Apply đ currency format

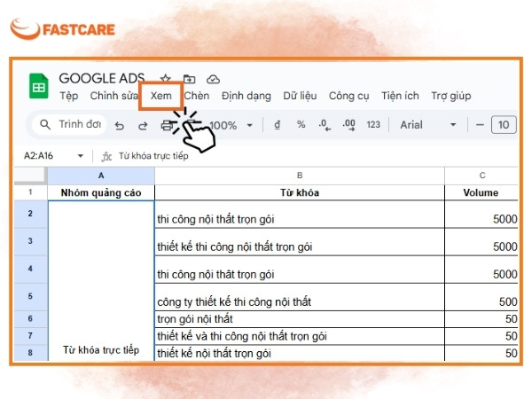278,125
